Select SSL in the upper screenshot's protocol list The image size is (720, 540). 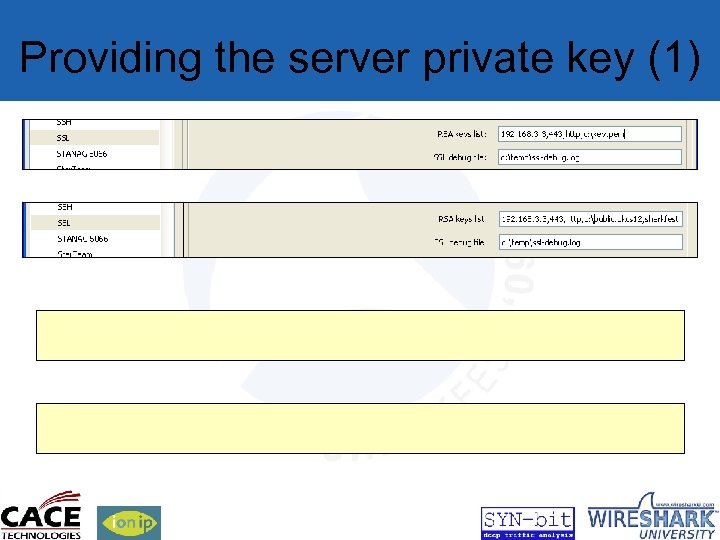click(94, 138)
